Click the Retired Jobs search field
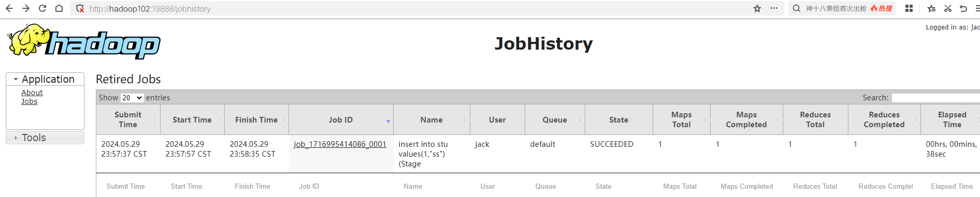Image resolution: width=980 pixels, height=197 pixels. click(935, 98)
